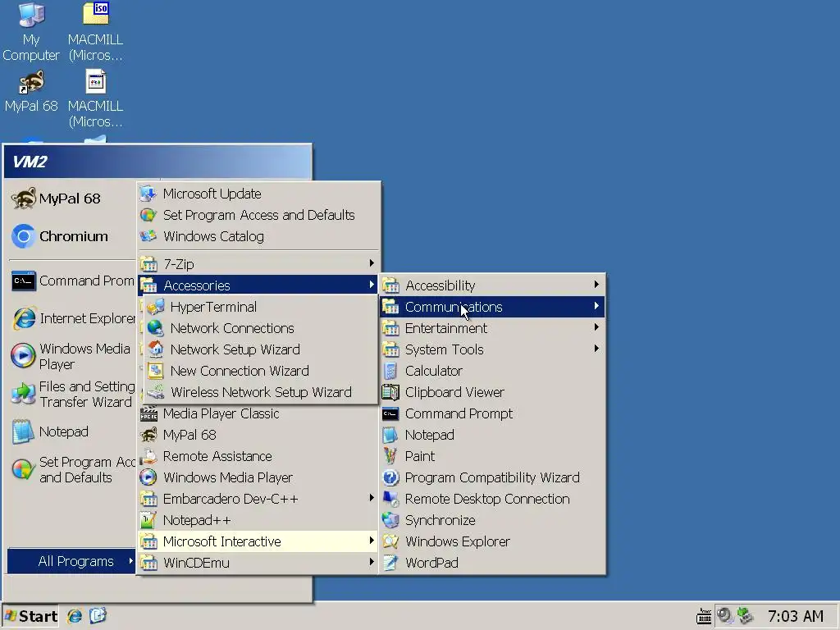Open Windows Media Player in All Programs list
This screenshot has width=840, height=630.
[x=258, y=477]
